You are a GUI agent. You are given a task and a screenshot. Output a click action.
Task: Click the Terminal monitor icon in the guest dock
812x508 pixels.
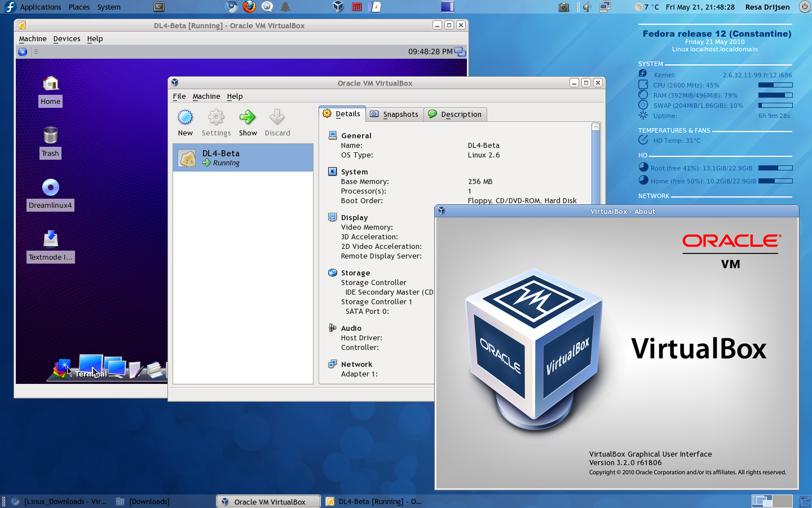[91, 365]
